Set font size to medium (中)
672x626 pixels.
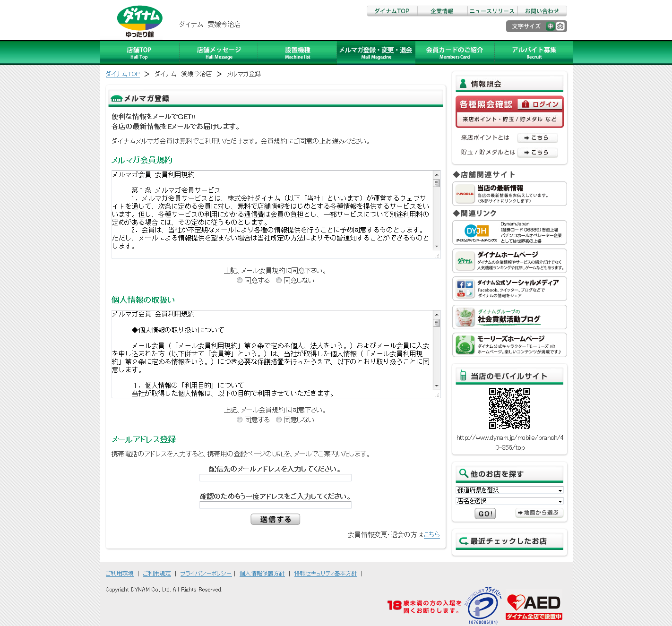click(x=550, y=26)
